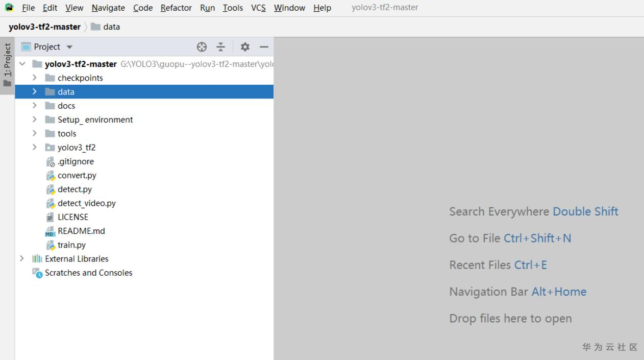644x360 pixels.
Task: Open the Refactor menu
Action: coord(176,8)
